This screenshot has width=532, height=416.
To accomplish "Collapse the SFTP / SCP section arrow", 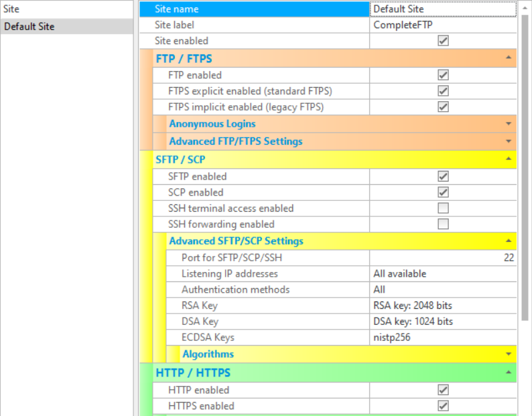I will tap(509, 159).
